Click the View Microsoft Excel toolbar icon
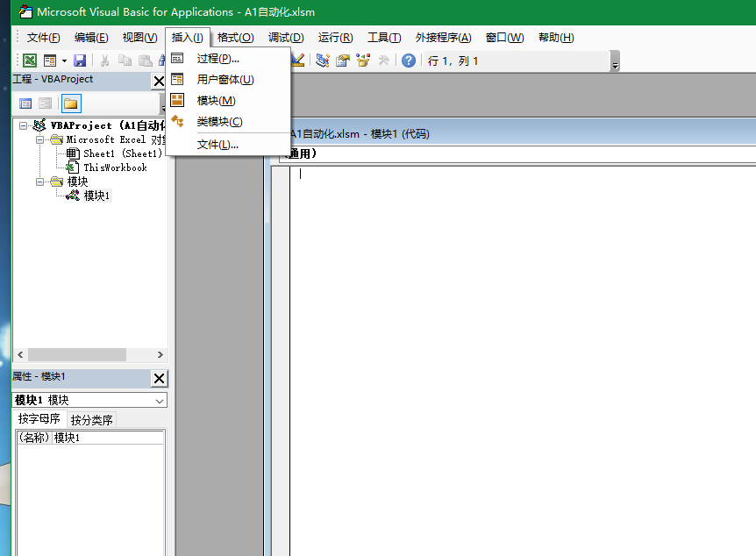The height and width of the screenshot is (556, 756). [30, 61]
